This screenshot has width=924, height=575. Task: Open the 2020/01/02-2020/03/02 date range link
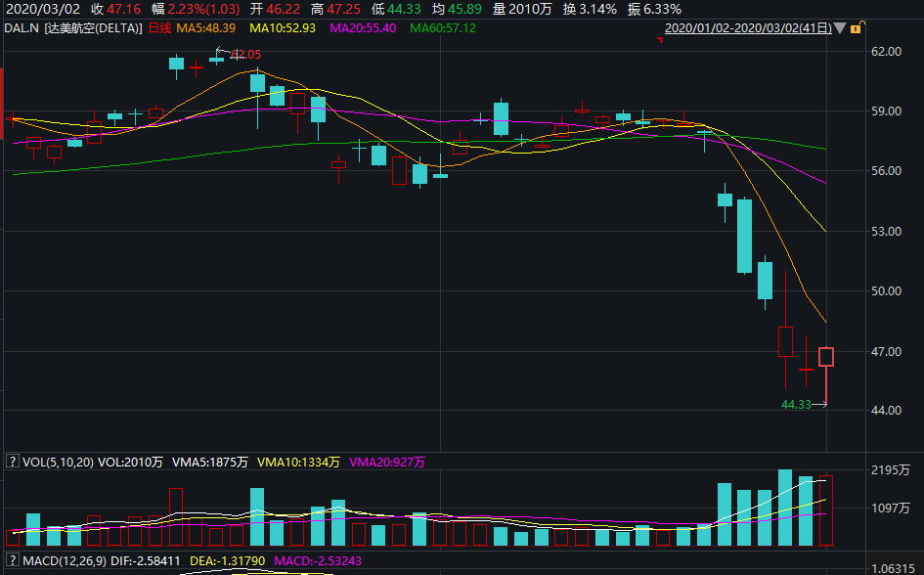[748, 27]
